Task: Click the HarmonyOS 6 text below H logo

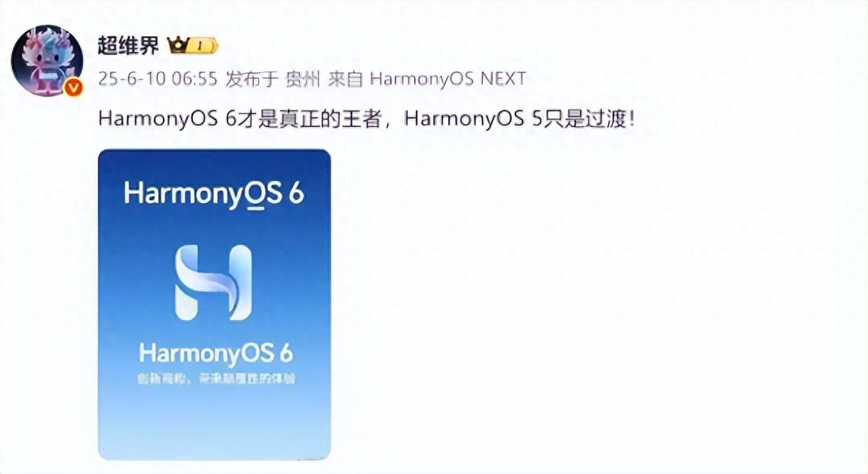Action: point(216,353)
